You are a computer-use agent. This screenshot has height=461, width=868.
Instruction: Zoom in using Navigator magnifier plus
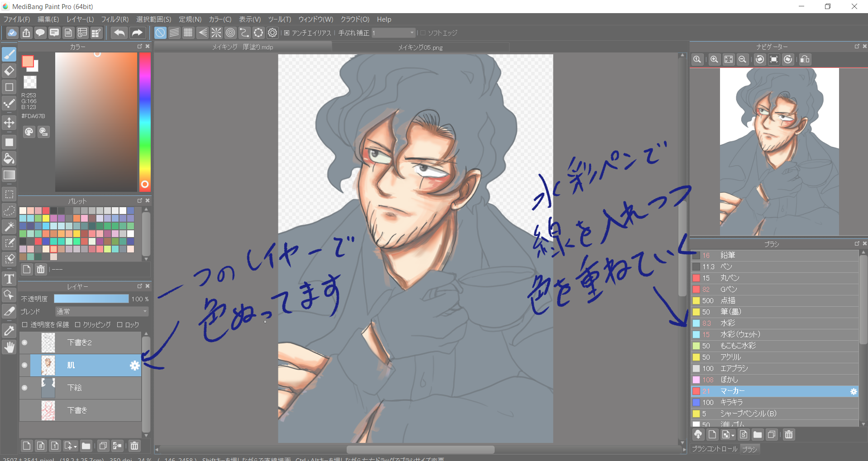[x=714, y=60]
